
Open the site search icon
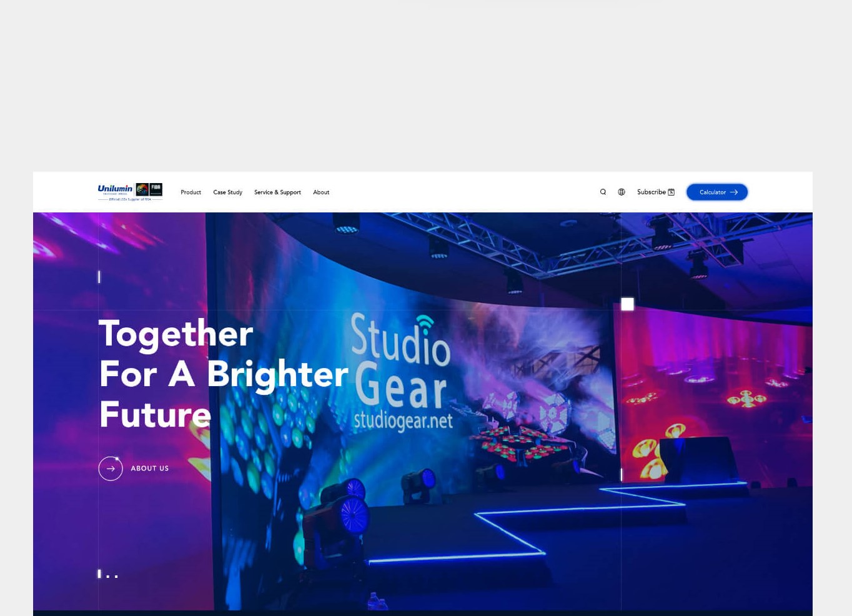[603, 192]
